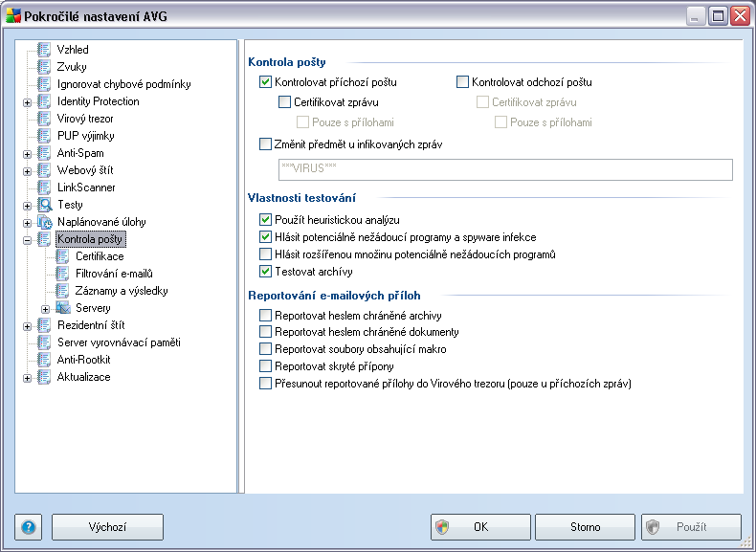Expand the Anti-Spam node
This screenshot has height=552, width=756.
pyautogui.click(x=28, y=154)
